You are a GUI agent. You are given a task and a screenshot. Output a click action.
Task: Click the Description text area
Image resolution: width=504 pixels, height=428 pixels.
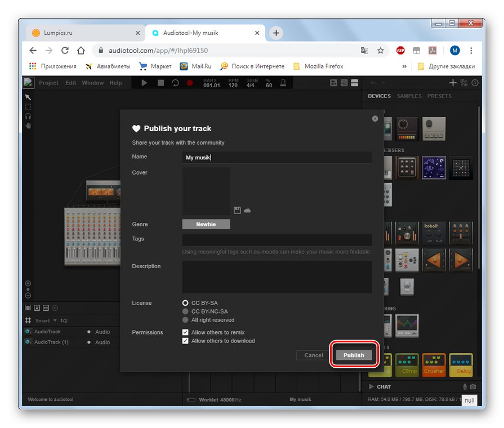pyautogui.click(x=277, y=277)
